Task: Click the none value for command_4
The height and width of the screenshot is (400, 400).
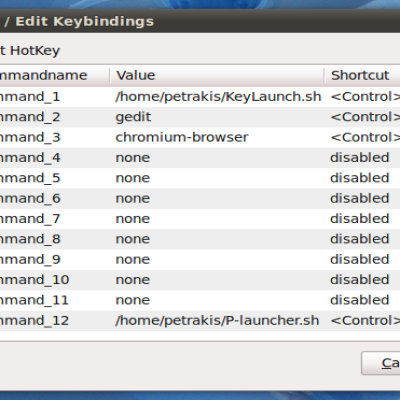Action: tap(133, 158)
